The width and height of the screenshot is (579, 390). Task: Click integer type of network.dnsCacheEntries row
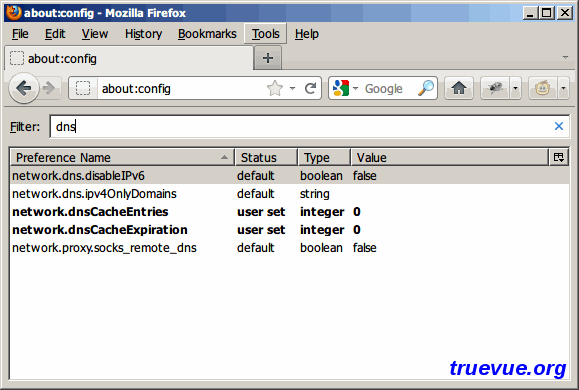(x=322, y=212)
